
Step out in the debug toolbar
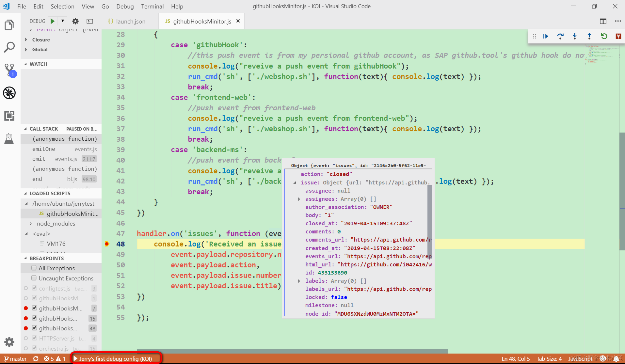589,36
